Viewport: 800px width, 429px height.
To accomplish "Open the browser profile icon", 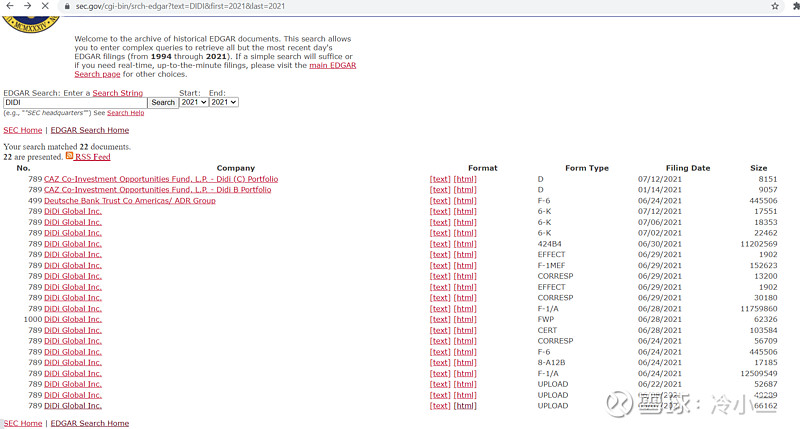I will click(x=794, y=6).
